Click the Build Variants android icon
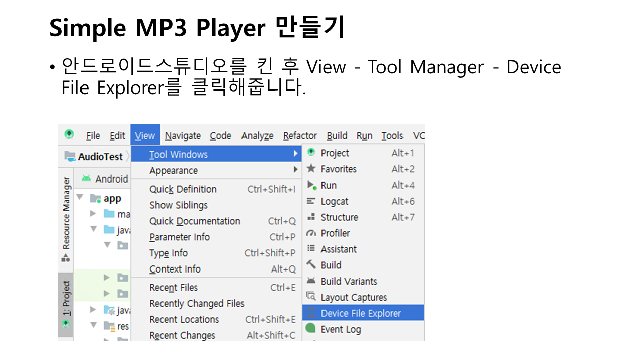644x362 pixels. coord(311,281)
